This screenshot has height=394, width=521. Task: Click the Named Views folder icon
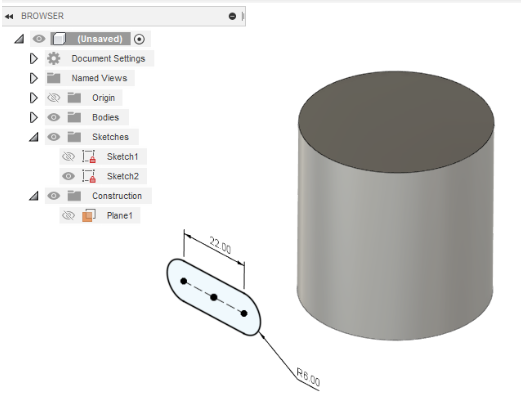pyautogui.click(x=54, y=78)
